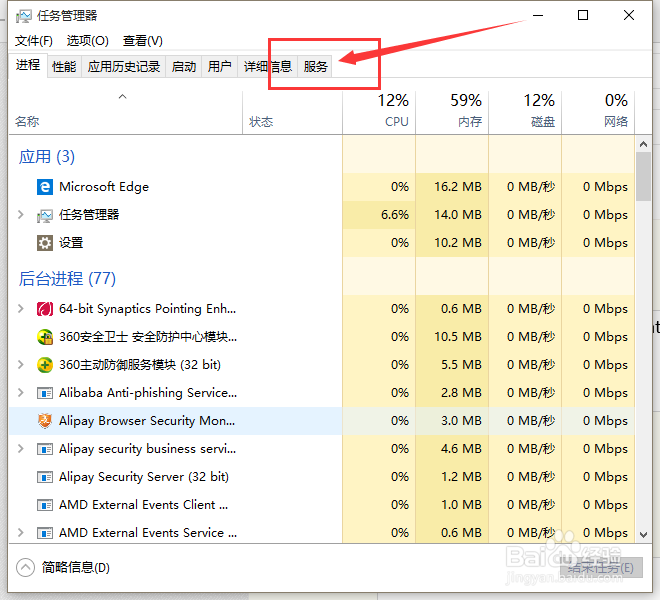Expand the 任务管理器 process group

(x=20, y=215)
